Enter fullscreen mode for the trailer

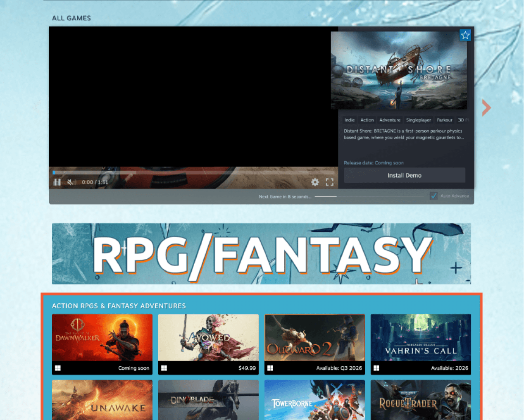tap(330, 182)
